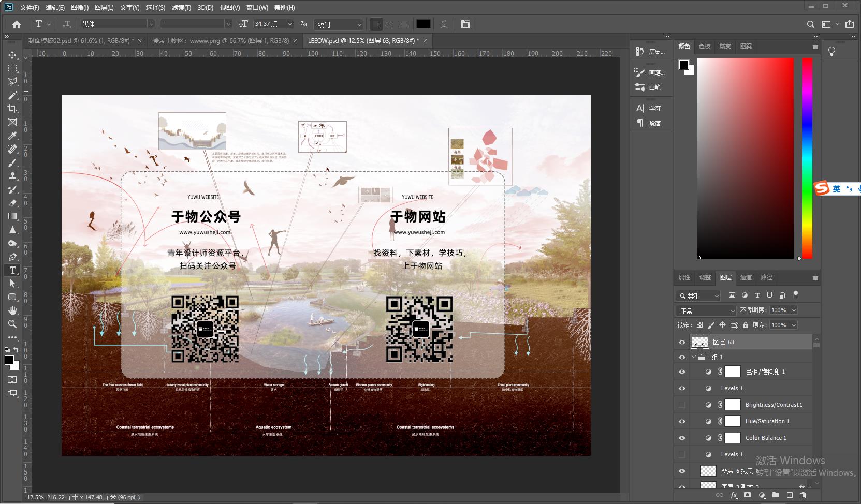Viewport: 861px width, 504px height.
Task: Left align text
Action: point(376,24)
